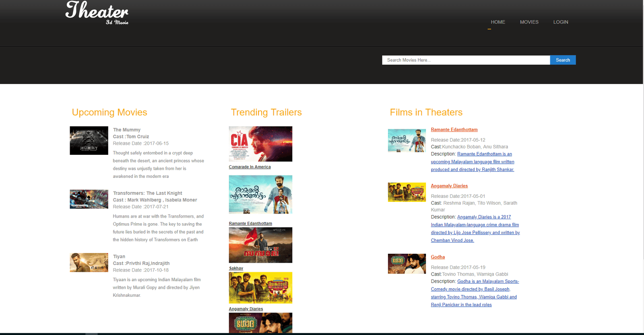Click the Theater 3d Movie logo
Screen dimensions: 644x335
(x=97, y=13)
